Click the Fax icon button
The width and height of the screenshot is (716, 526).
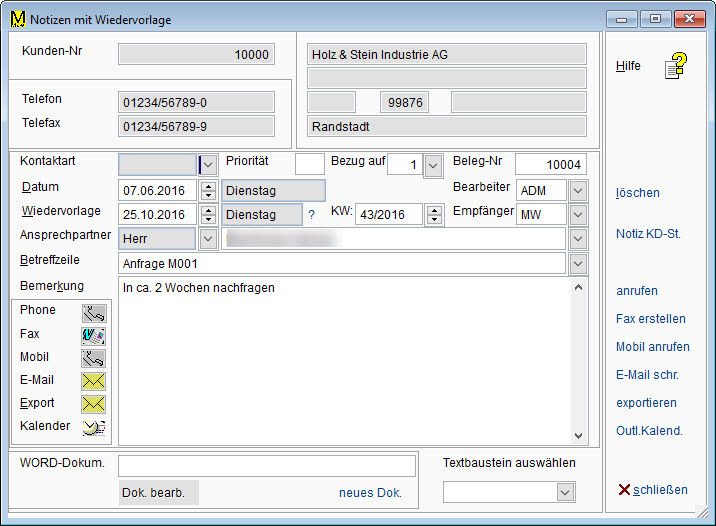click(x=93, y=335)
